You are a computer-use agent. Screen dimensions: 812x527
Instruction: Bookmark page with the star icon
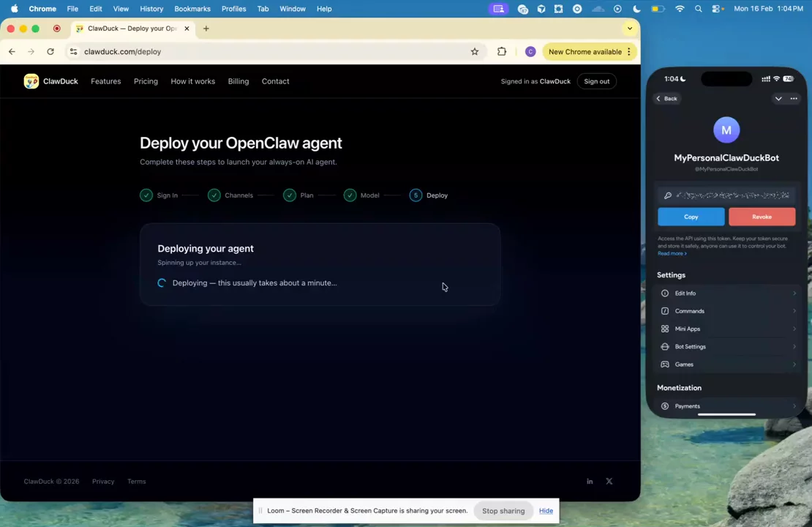[475, 52]
